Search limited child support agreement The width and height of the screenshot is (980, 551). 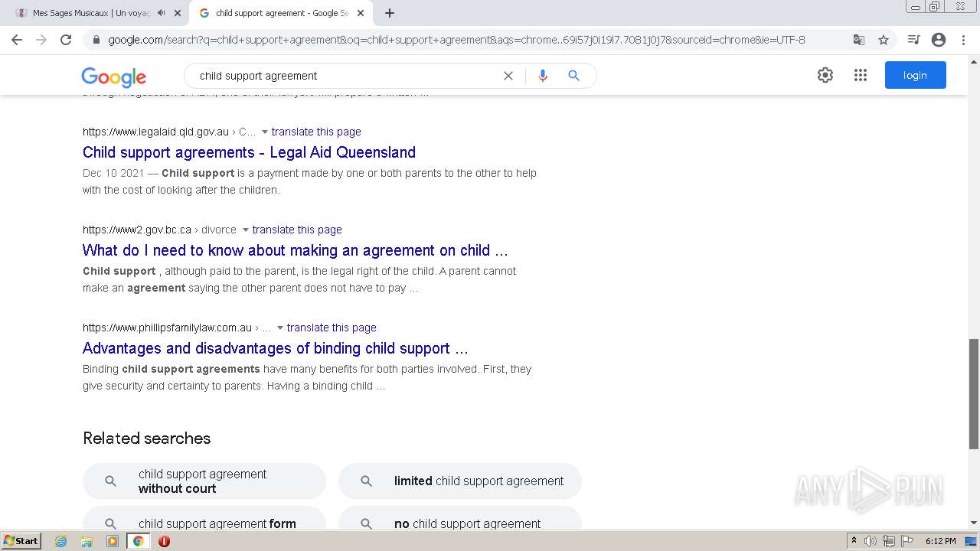[x=460, y=481]
